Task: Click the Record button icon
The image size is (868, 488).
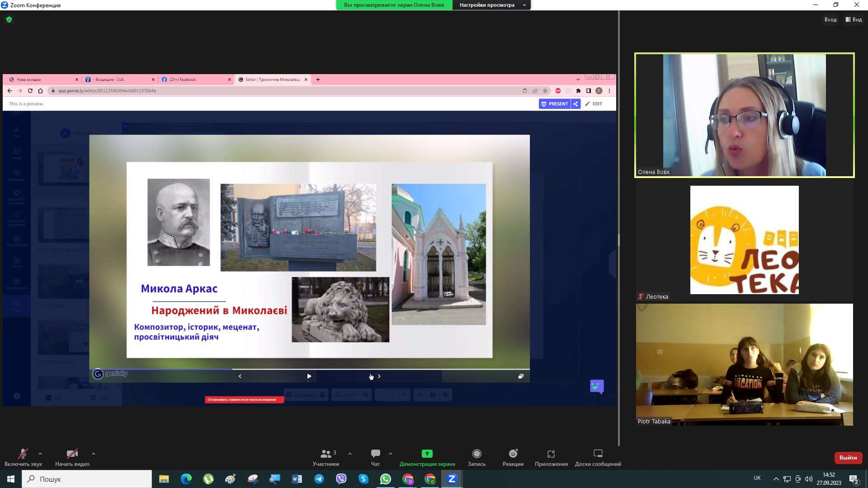Action: coord(476,454)
